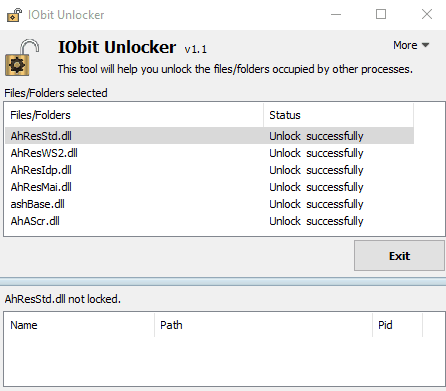Minimize the IObit Unlocker window

(336, 15)
